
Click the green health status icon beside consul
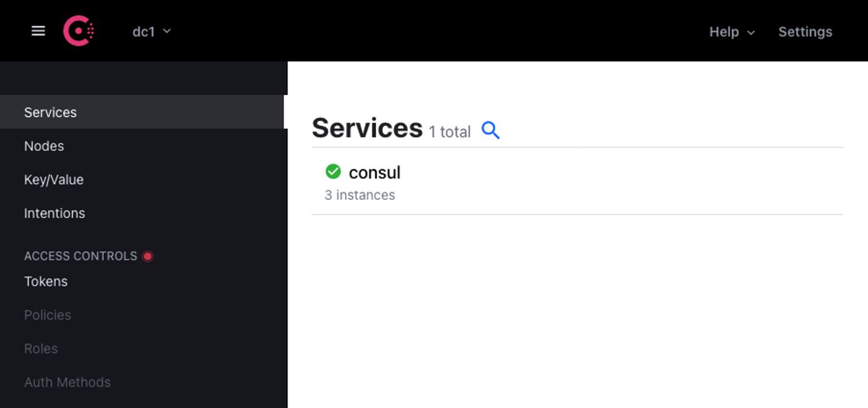pos(333,171)
